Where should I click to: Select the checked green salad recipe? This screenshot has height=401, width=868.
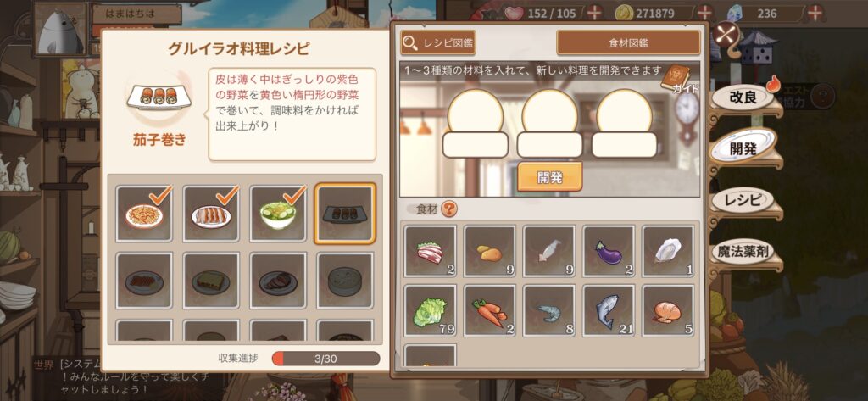tap(278, 214)
